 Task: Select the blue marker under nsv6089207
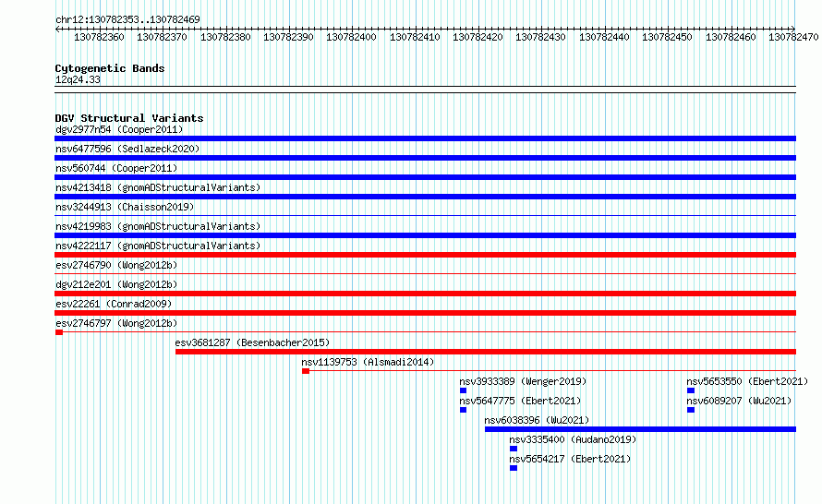pyautogui.click(x=691, y=410)
